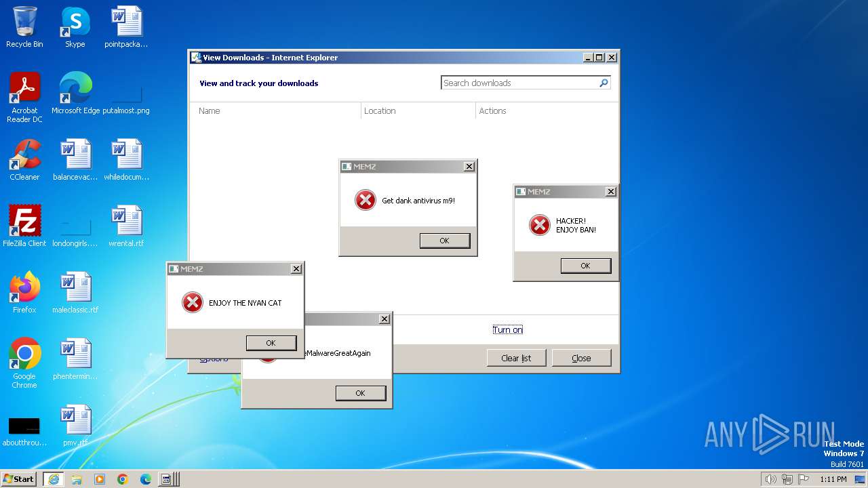Viewport: 868px width, 488px height.
Task: Launch Acrobat Reader DC from desktop
Action: coord(24,98)
